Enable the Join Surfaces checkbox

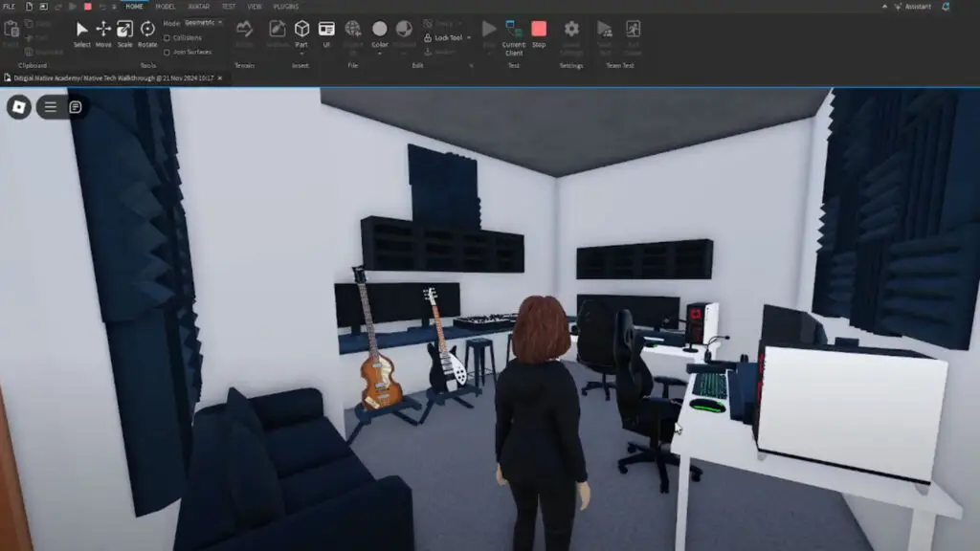click(x=167, y=52)
